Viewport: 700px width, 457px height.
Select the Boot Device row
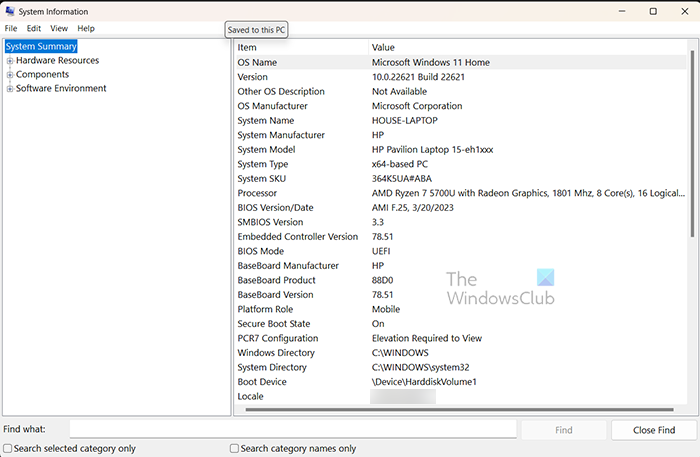[x=461, y=382]
